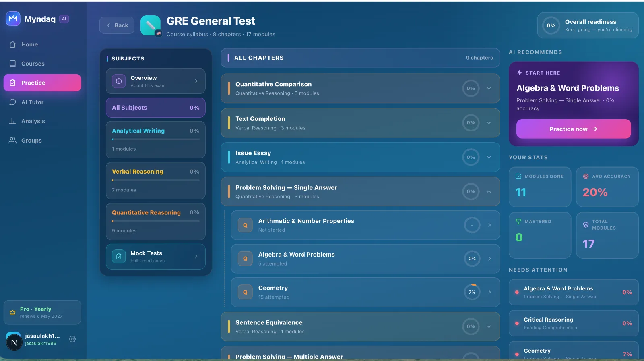Click the lightning bolt Start Here icon
644x361 pixels.
pos(520,73)
